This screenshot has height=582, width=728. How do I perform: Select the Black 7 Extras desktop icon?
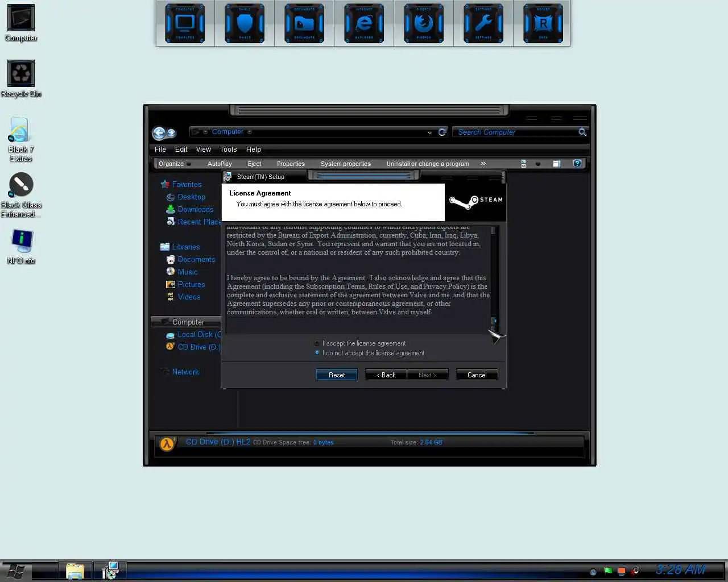point(21,139)
